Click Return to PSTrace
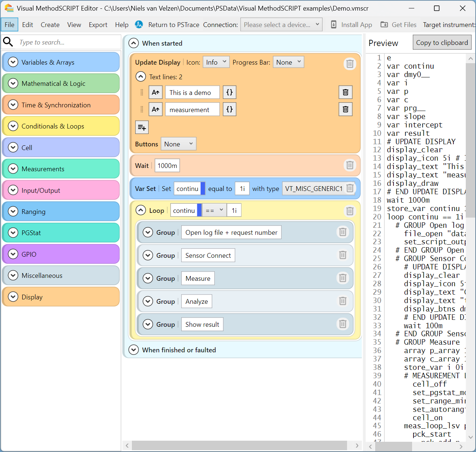This screenshot has height=452, width=476. tap(174, 24)
